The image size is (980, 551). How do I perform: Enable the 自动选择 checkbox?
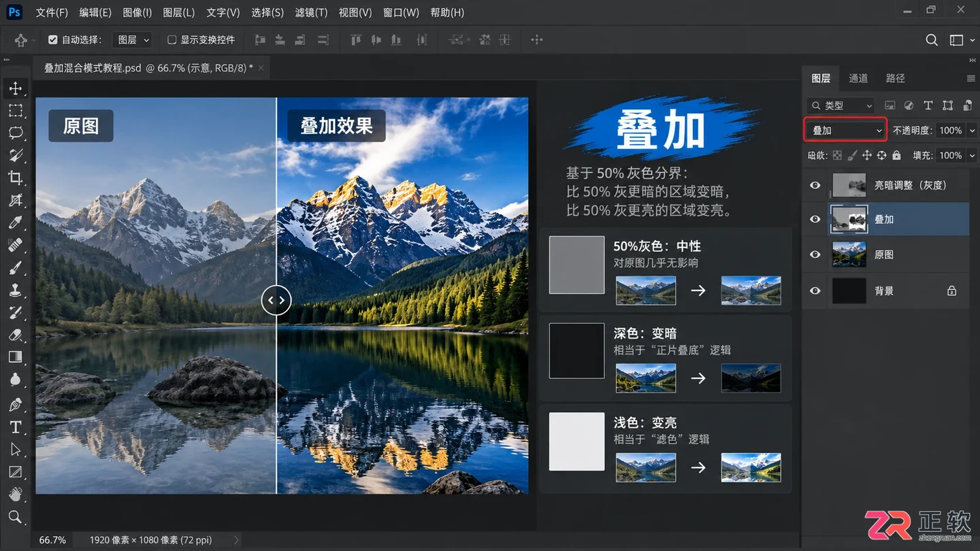tap(53, 40)
